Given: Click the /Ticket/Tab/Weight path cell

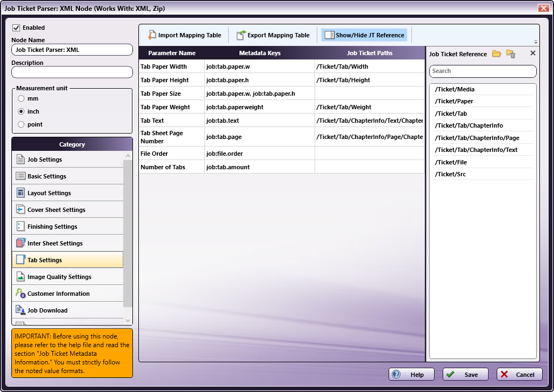Looking at the screenshot, I should (x=370, y=107).
